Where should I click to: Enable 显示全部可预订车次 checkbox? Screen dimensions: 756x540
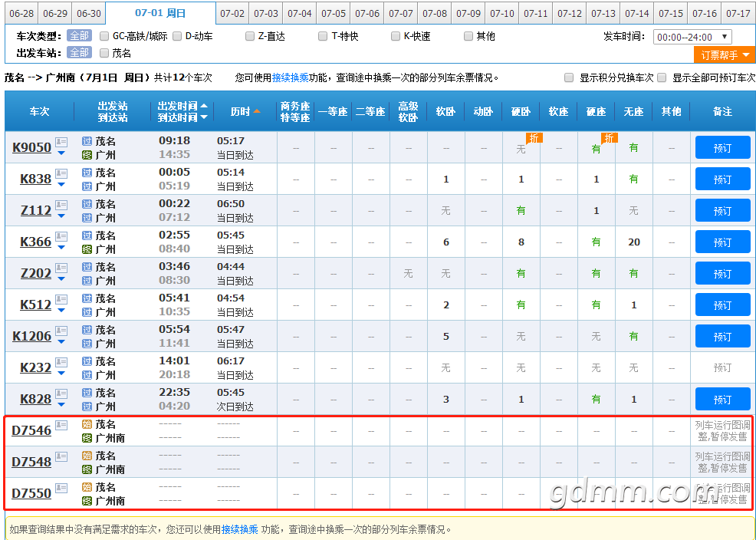click(x=662, y=77)
